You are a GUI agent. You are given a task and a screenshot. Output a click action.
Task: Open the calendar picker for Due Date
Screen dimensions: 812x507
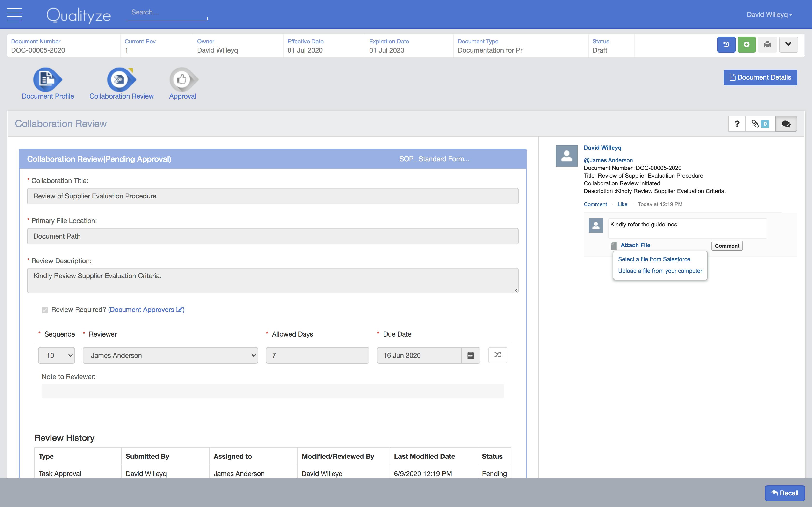point(471,355)
